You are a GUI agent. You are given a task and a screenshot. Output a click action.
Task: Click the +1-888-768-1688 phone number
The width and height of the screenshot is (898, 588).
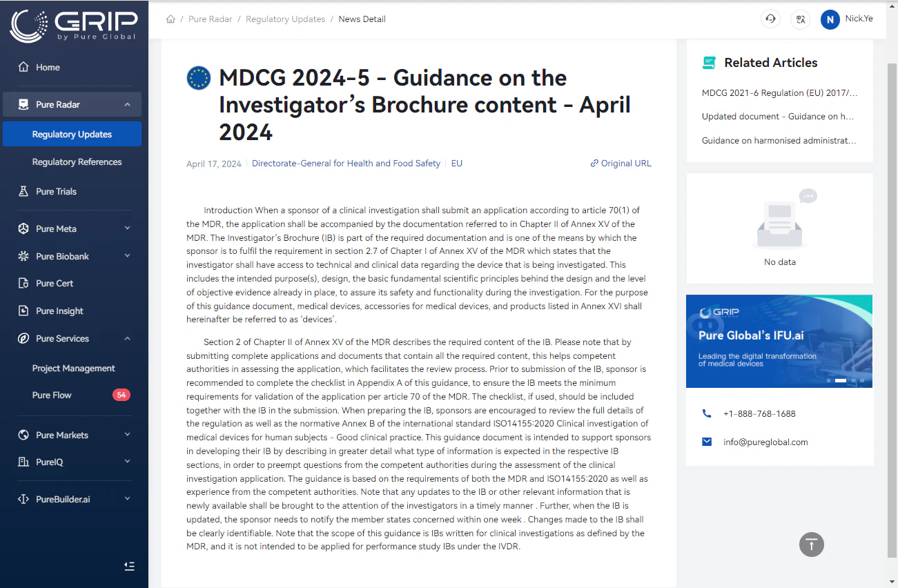[x=759, y=413]
